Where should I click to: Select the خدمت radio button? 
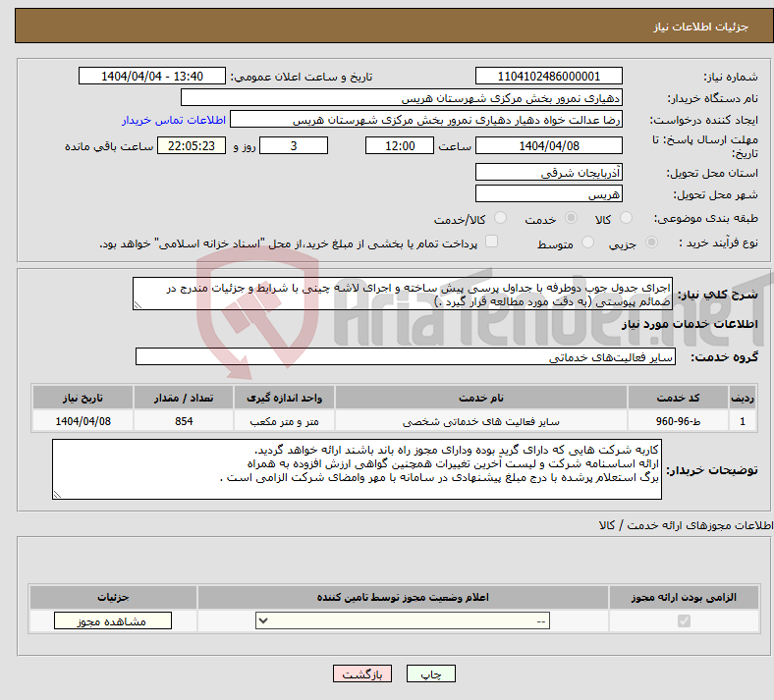coord(571,218)
